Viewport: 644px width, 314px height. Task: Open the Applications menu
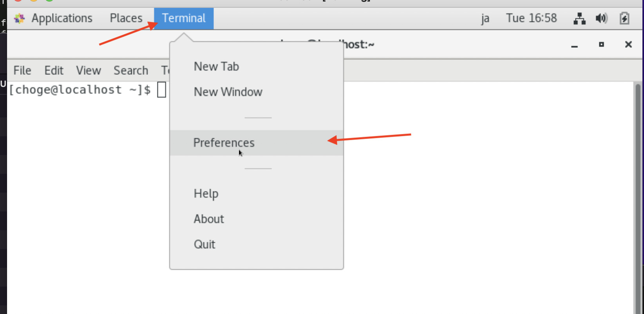[x=62, y=18]
